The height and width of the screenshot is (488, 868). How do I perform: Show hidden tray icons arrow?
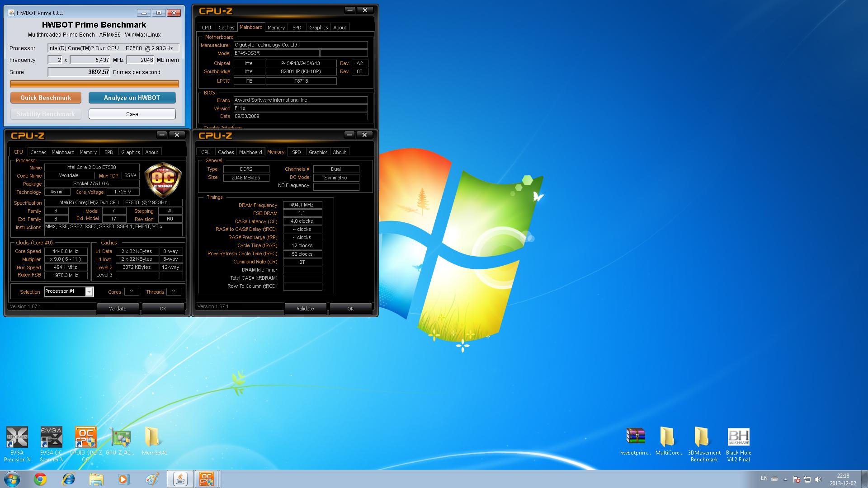tap(785, 479)
